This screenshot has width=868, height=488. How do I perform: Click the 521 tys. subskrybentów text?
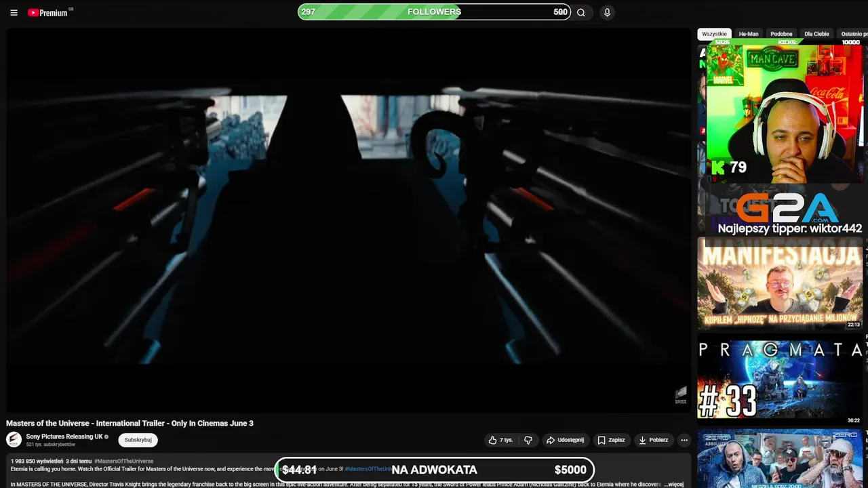pyautogui.click(x=51, y=445)
